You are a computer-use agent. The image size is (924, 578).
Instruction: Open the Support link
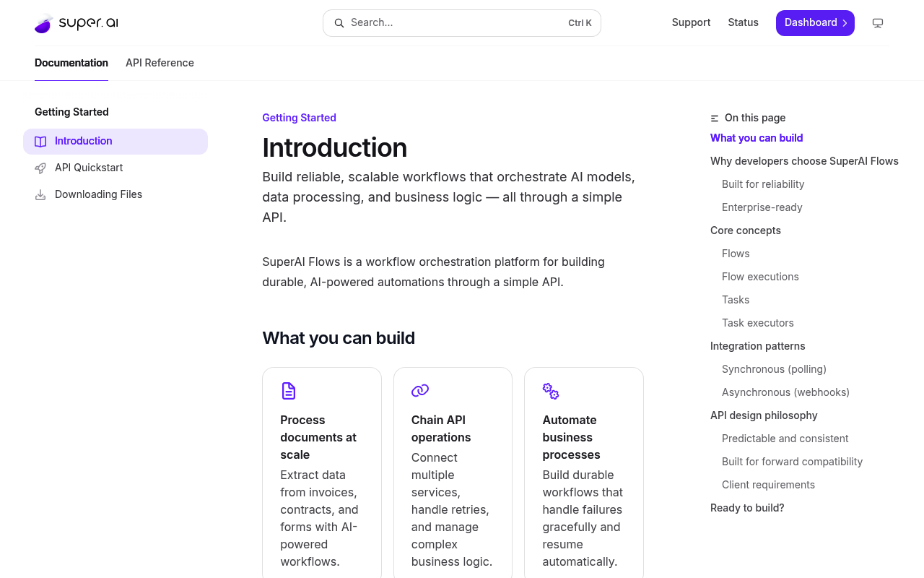(691, 22)
